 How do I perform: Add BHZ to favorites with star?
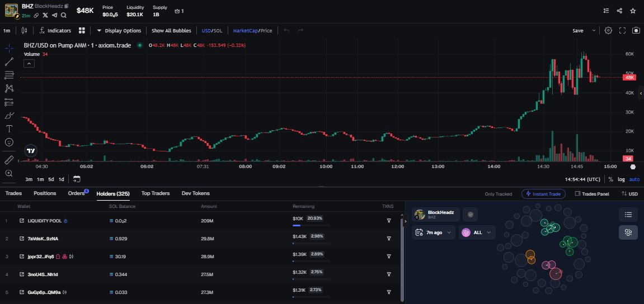pyautogui.click(x=633, y=11)
